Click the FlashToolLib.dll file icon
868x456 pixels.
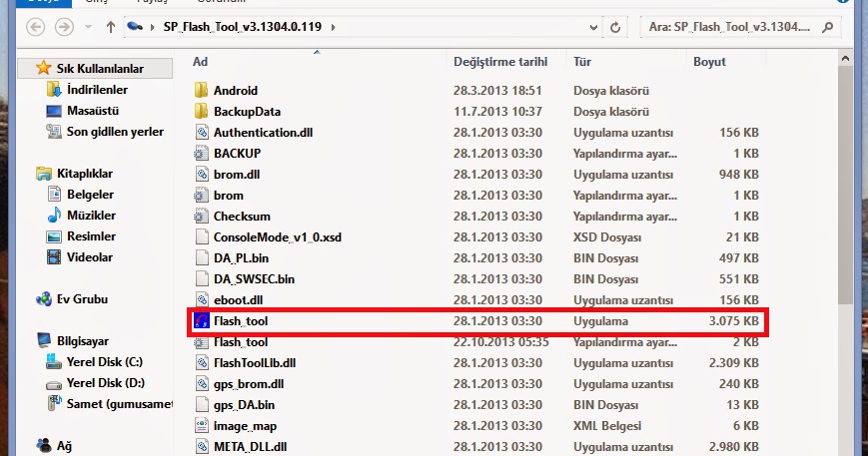(202, 362)
